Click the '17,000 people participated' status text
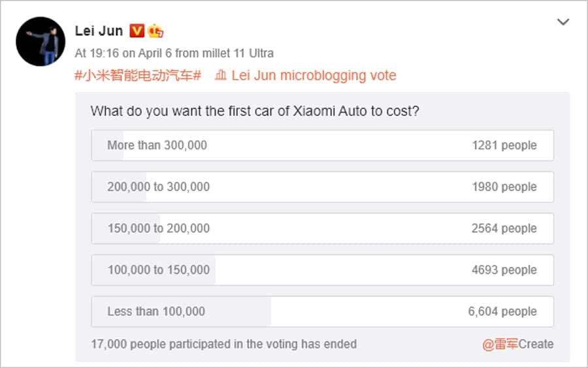 224,344
